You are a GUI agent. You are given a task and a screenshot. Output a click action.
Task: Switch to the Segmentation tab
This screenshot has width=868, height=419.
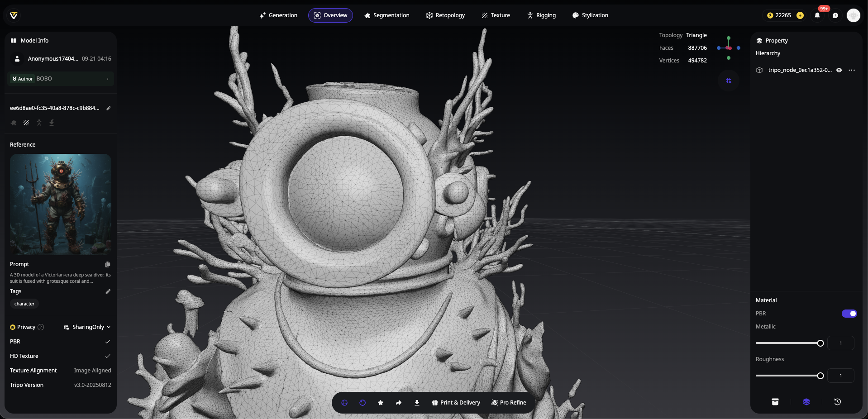pyautogui.click(x=386, y=15)
